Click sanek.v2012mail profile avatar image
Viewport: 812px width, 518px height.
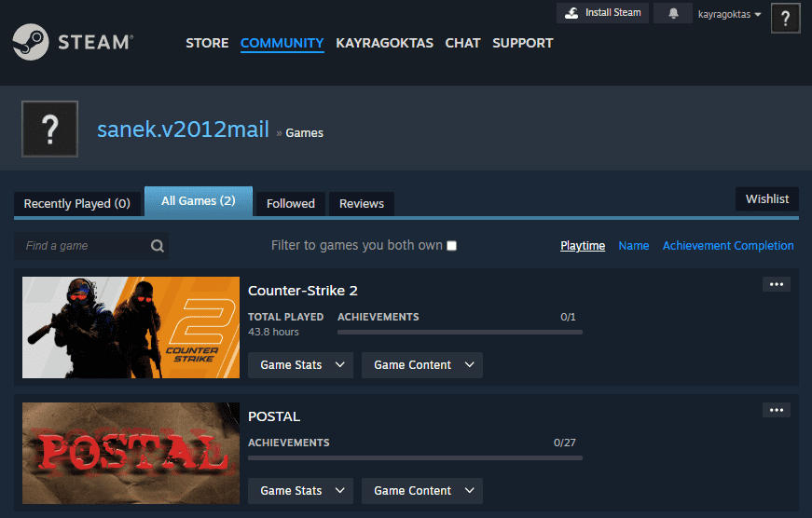[x=49, y=129]
